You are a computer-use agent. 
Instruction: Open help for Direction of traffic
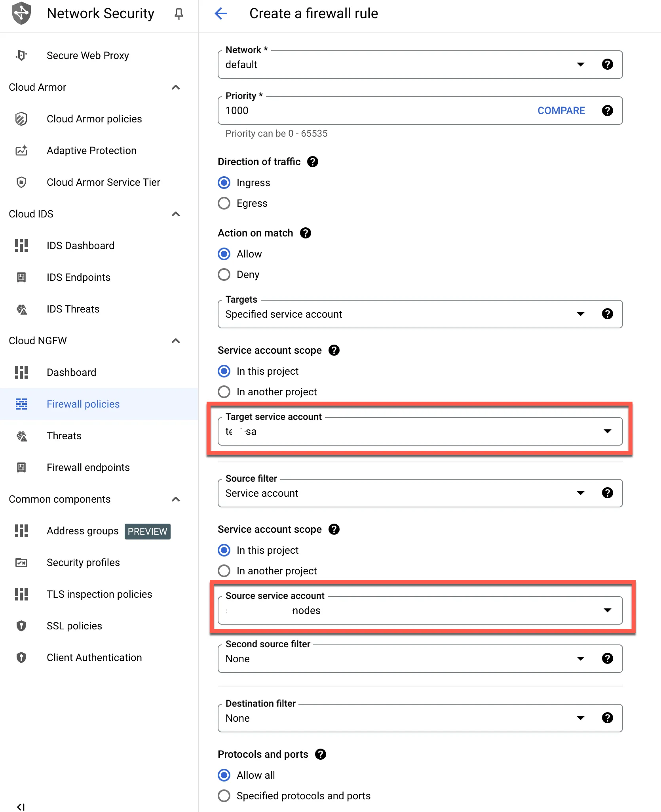click(x=313, y=162)
